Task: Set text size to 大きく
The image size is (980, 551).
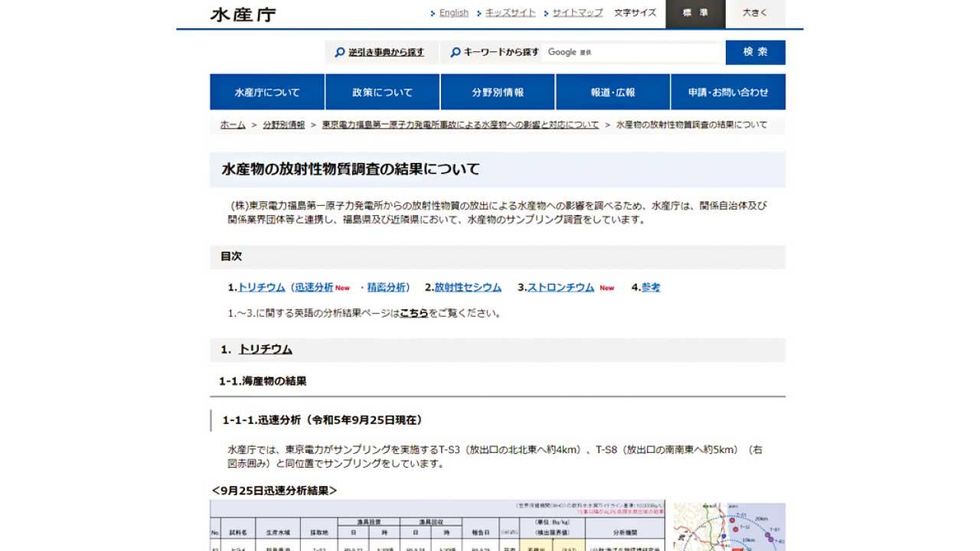Action: click(754, 14)
